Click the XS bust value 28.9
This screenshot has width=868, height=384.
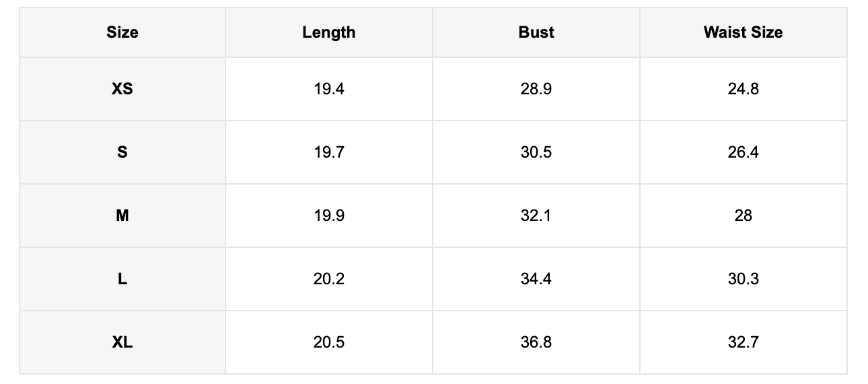(x=536, y=89)
